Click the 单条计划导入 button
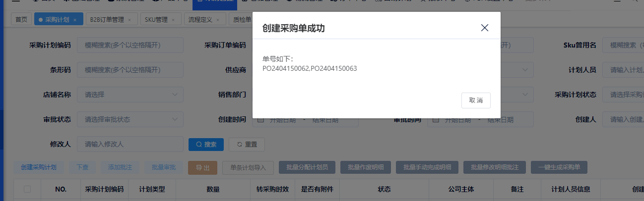 pyautogui.click(x=249, y=167)
